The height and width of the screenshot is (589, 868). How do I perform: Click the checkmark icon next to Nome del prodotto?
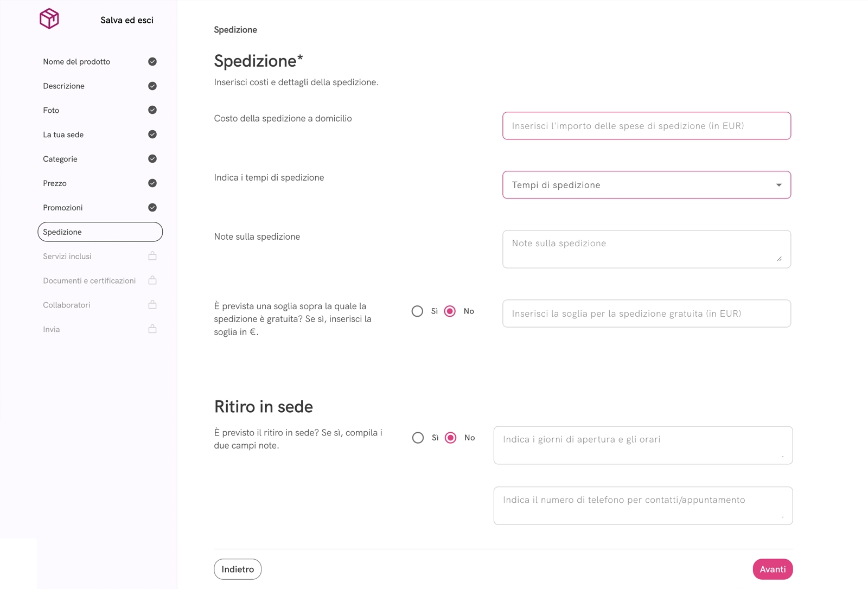click(x=152, y=61)
